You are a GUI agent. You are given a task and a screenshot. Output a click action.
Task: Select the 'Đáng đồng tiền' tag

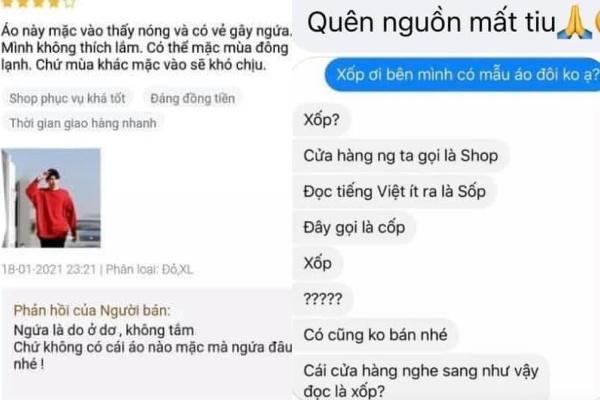192,99
